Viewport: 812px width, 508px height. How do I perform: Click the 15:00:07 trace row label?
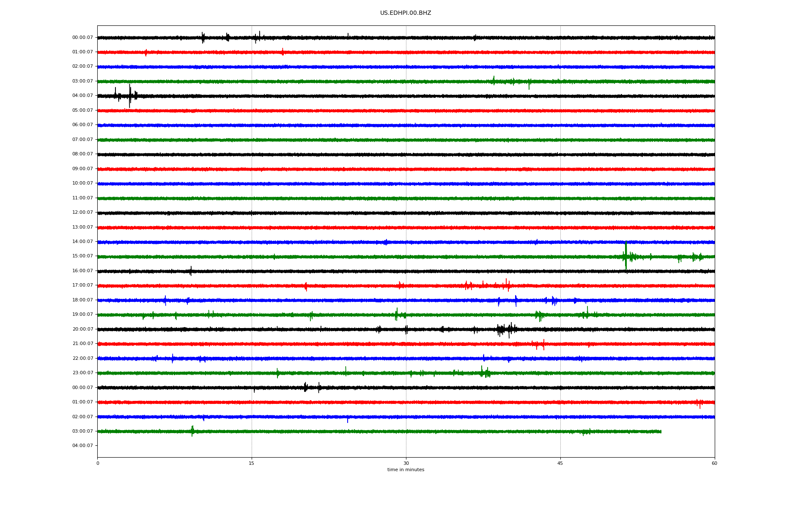tap(82, 256)
